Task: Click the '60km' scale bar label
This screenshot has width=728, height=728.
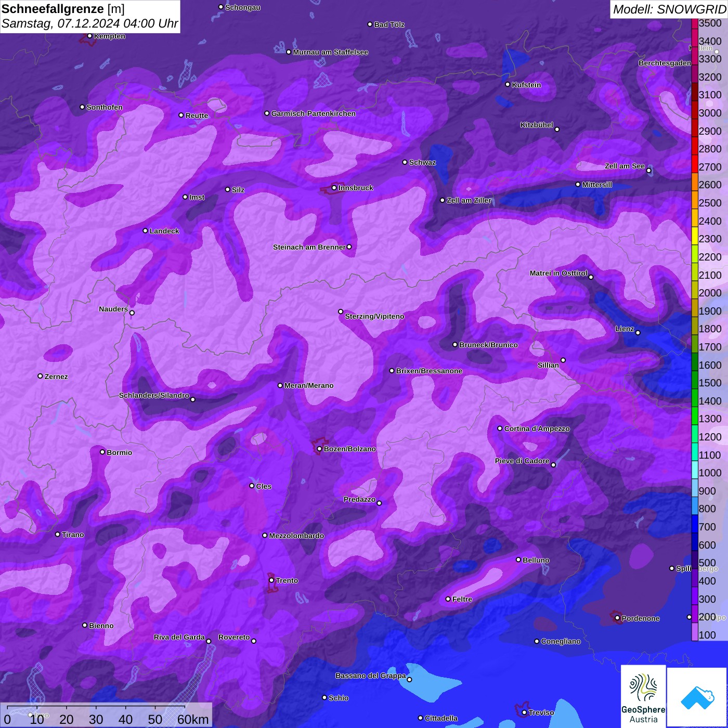Action: (193, 719)
